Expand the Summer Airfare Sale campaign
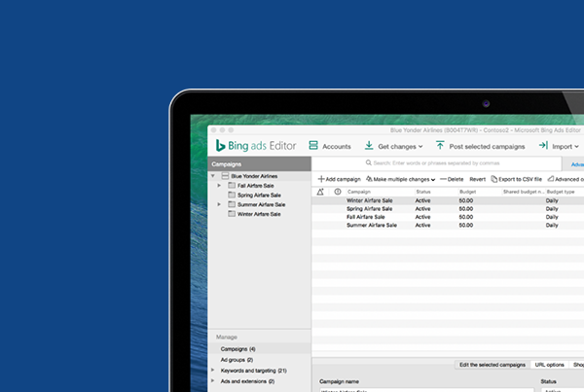Screen dimensions: 584x392 click(x=219, y=204)
